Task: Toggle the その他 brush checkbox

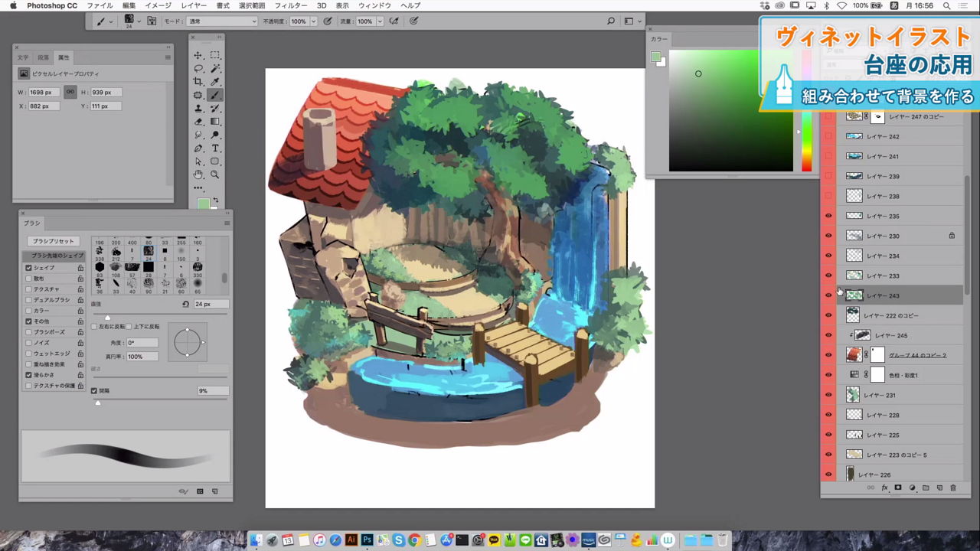Action: [x=28, y=321]
